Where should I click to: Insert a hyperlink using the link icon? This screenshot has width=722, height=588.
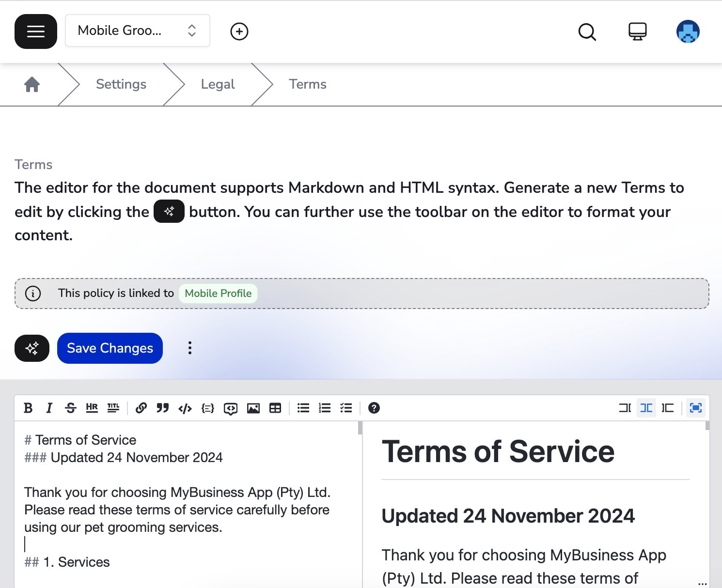click(x=141, y=408)
